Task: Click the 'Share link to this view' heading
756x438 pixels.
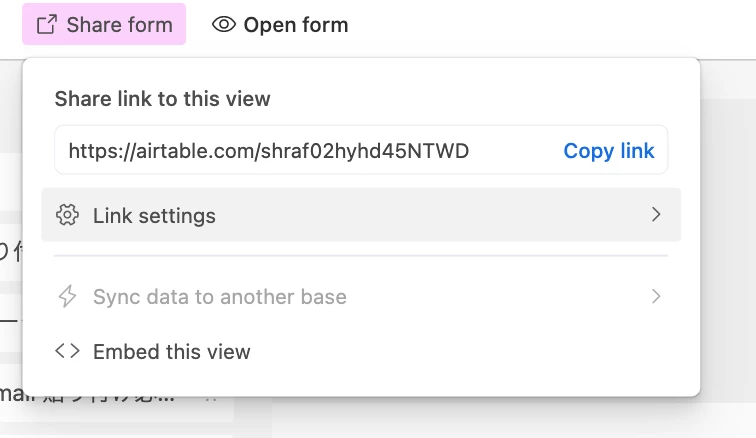Action: [x=162, y=99]
